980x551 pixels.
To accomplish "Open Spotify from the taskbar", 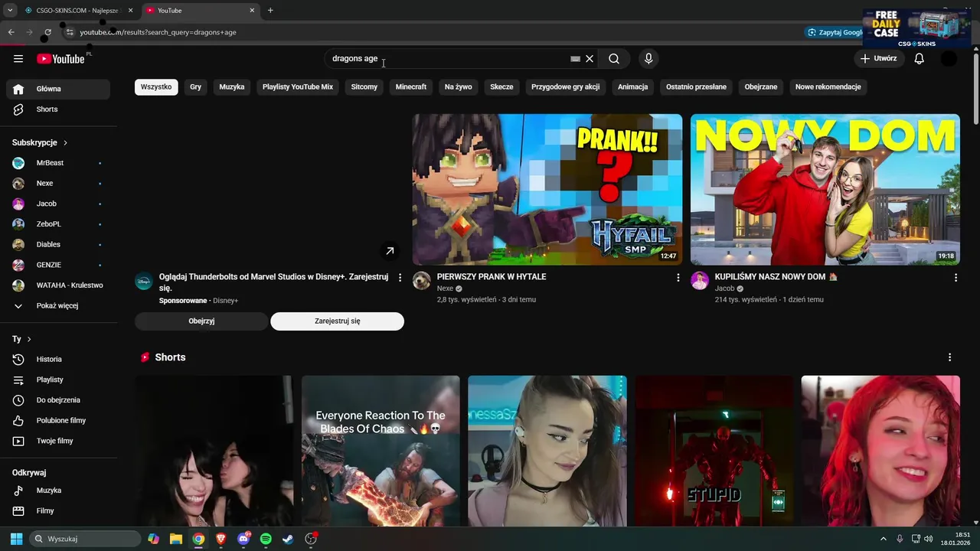I will (266, 539).
